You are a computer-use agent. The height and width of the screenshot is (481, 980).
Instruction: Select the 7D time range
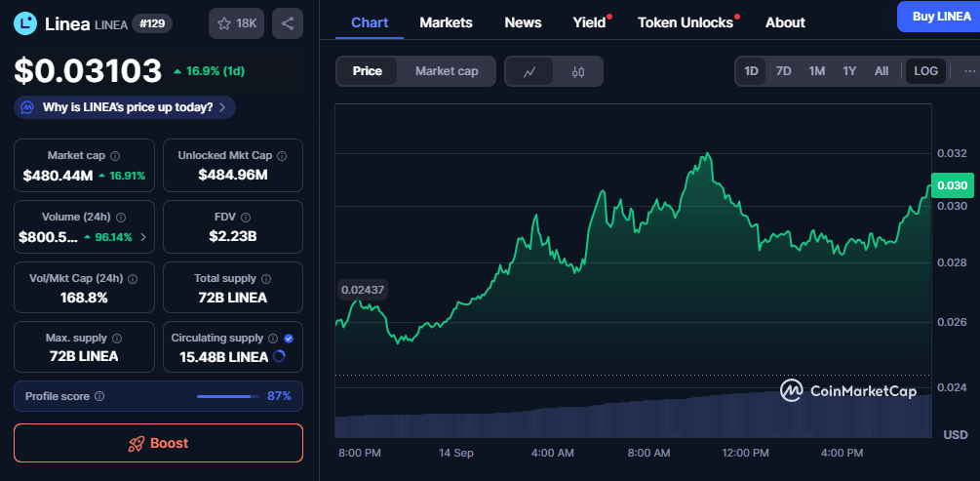coord(783,71)
